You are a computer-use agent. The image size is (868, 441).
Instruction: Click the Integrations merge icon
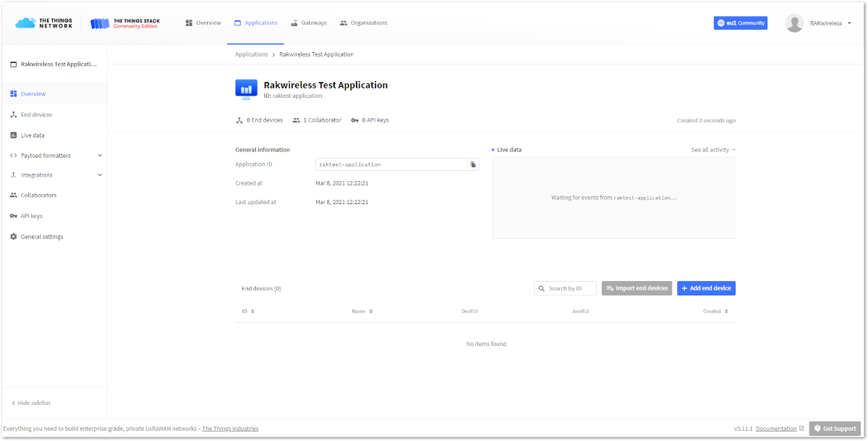[13, 175]
